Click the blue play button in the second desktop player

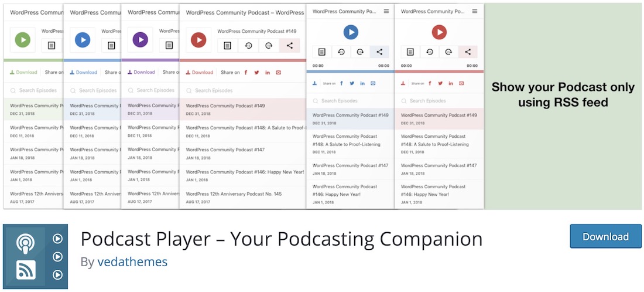point(83,40)
